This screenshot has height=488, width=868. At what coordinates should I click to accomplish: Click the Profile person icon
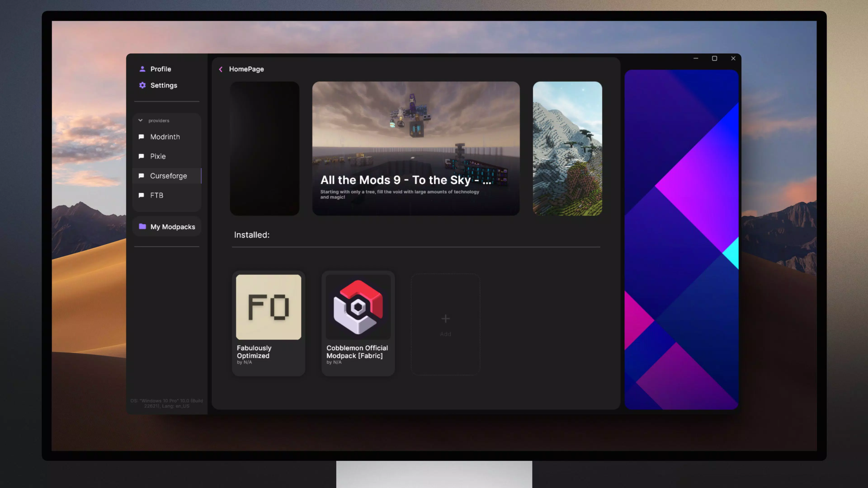(x=143, y=69)
